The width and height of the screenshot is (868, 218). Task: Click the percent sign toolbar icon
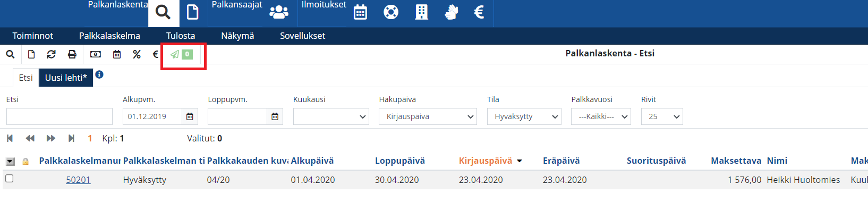click(x=137, y=54)
